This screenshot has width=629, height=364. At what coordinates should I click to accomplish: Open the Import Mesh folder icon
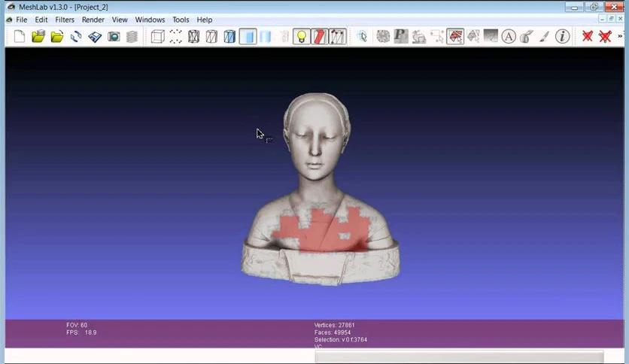click(38, 37)
